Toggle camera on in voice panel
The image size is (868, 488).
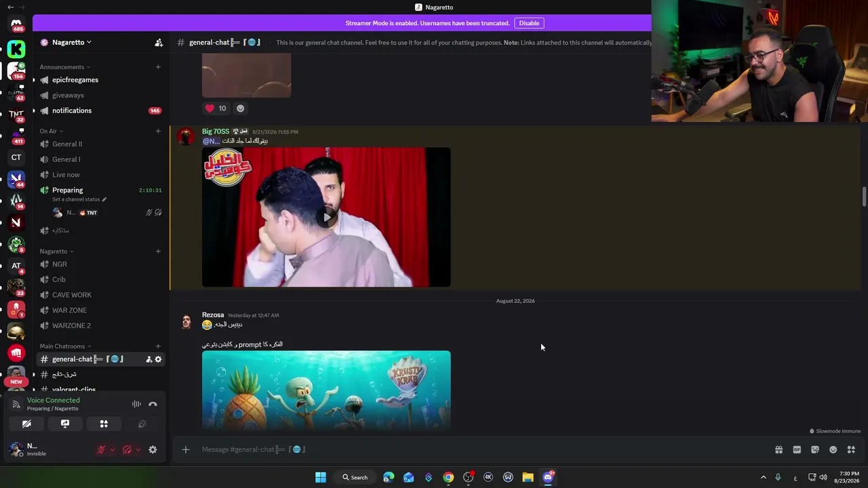point(26,424)
